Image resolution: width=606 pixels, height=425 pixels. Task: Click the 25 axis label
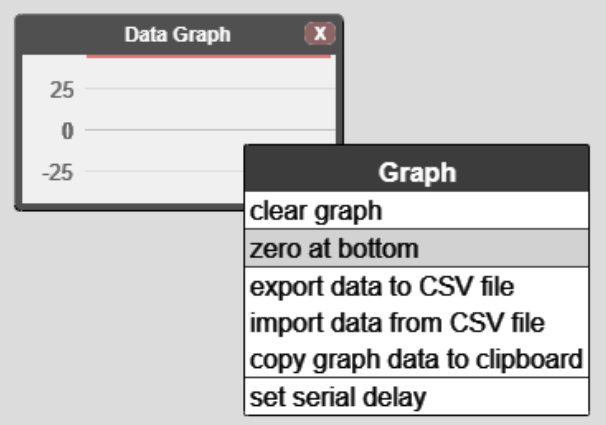coord(61,90)
